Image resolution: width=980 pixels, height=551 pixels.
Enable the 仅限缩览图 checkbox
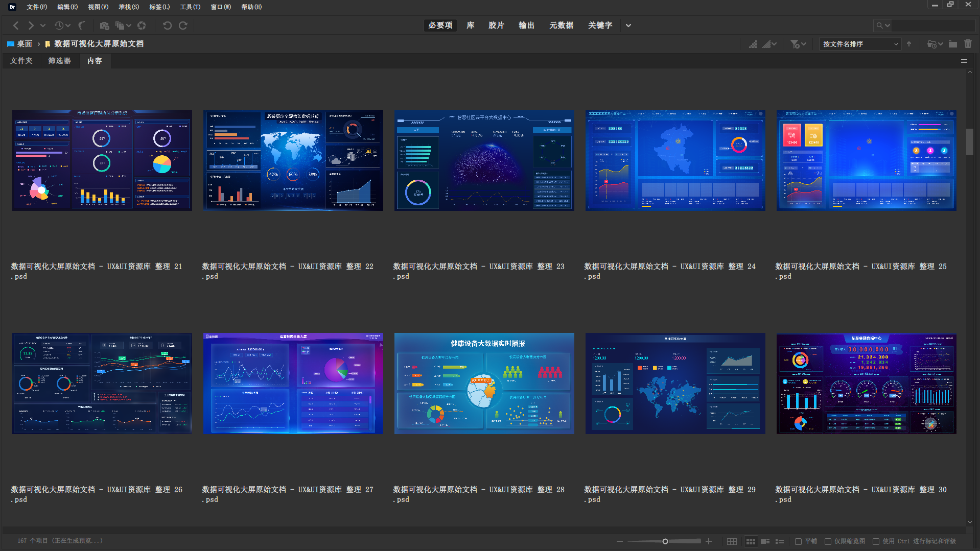(828, 541)
